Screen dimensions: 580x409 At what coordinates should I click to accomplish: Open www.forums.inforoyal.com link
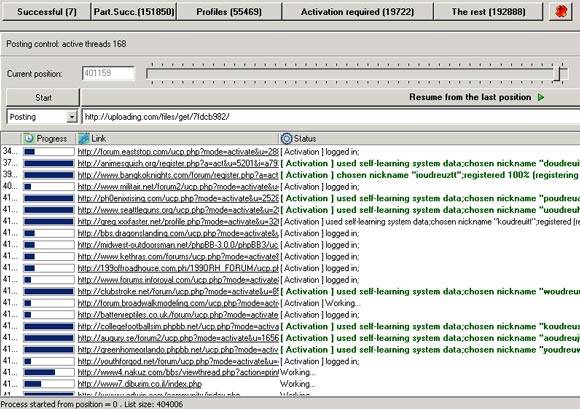[178, 280]
